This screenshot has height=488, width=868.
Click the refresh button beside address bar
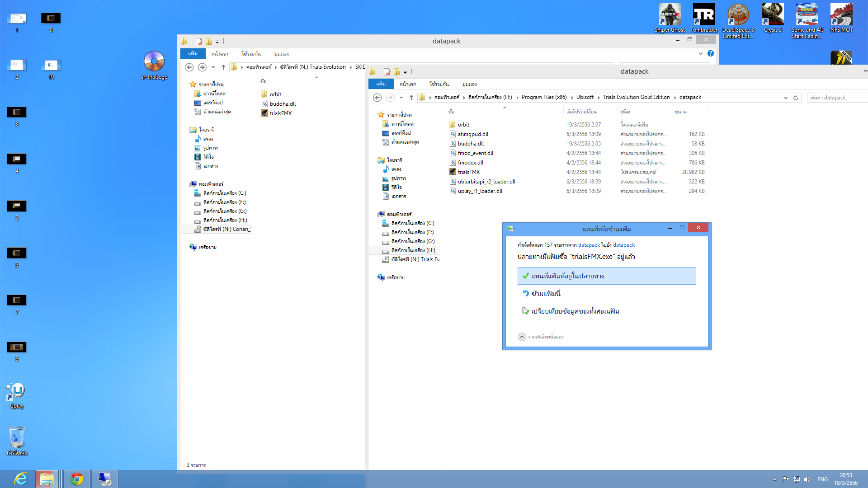(796, 98)
